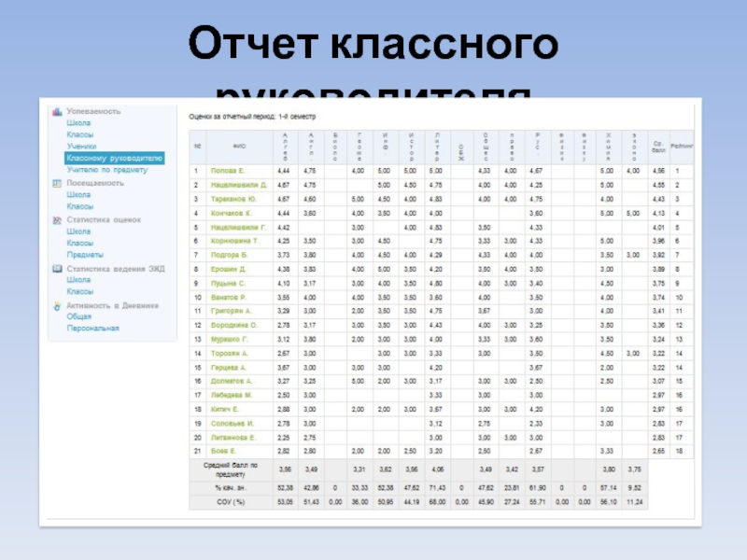The width and height of the screenshot is (747, 560).
Task: Click the Активность в Дневнике medal icon
Action: (57, 306)
